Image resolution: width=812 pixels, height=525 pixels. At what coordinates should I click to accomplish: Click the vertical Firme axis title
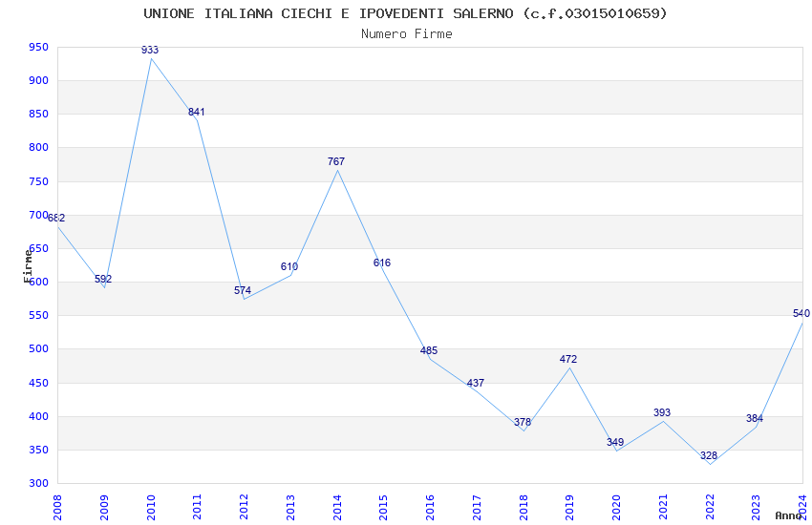(28, 266)
